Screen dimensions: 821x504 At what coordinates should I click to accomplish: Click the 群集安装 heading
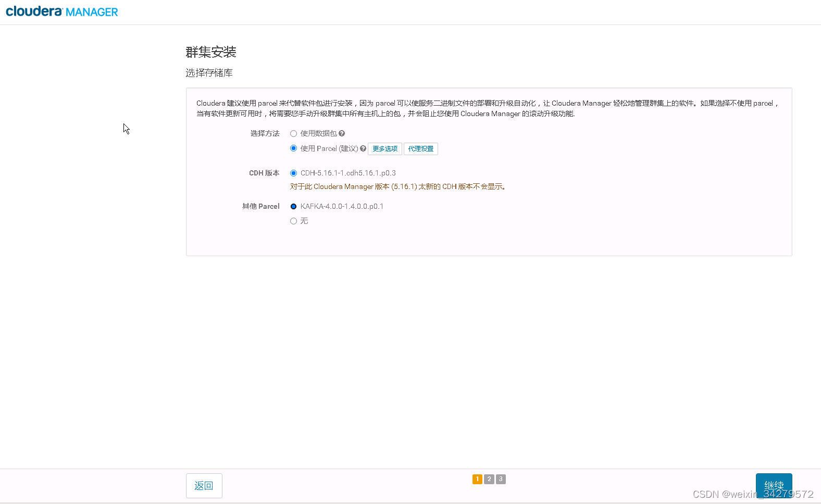[211, 52]
